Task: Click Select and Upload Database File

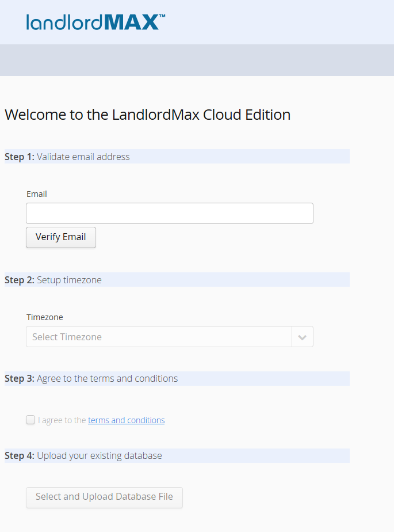Action: tap(105, 497)
